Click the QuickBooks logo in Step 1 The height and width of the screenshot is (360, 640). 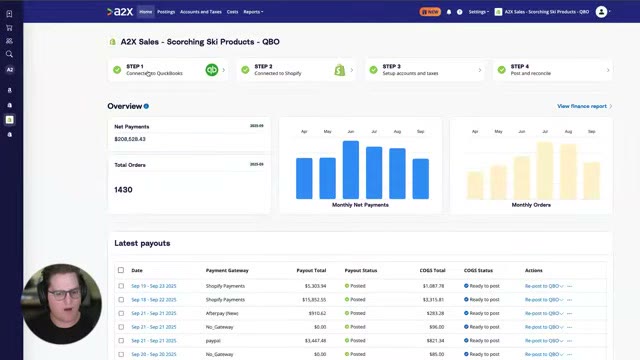211,70
